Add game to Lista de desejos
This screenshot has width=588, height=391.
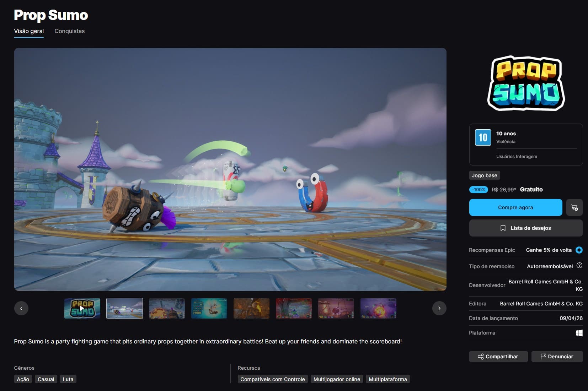tap(526, 228)
